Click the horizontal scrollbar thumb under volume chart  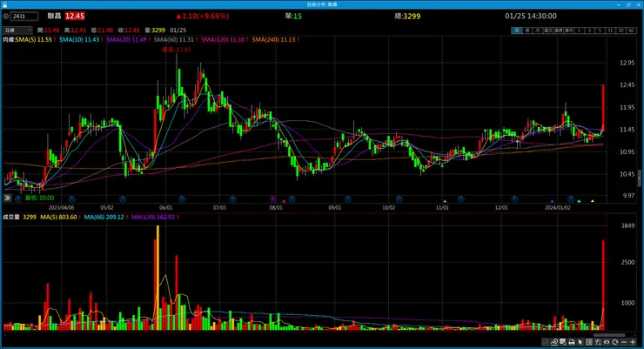click(x=609, y=335)
